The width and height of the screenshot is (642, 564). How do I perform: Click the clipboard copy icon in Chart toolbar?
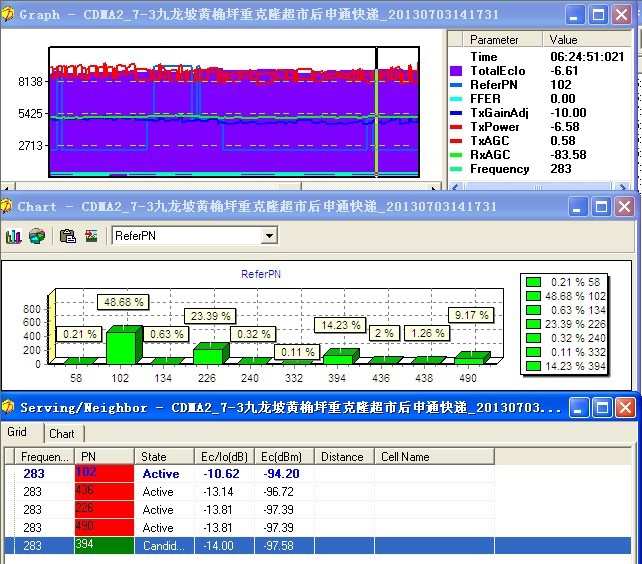click(x=67, y=236)
